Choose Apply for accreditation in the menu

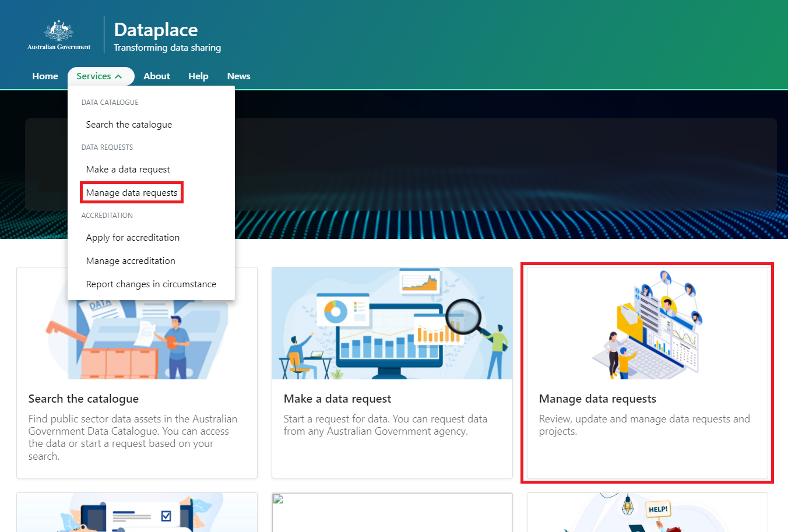tap(133, 238)
